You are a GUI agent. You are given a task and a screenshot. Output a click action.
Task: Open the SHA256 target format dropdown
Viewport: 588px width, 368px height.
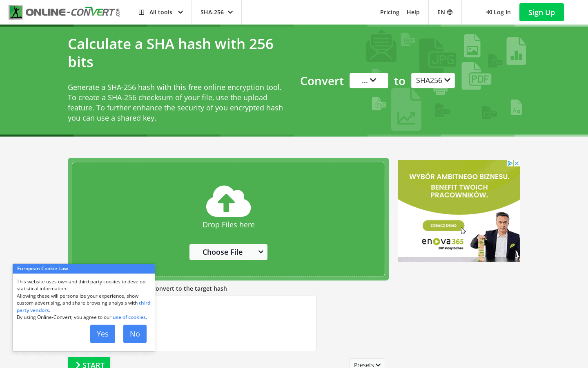tap(433, 80)
